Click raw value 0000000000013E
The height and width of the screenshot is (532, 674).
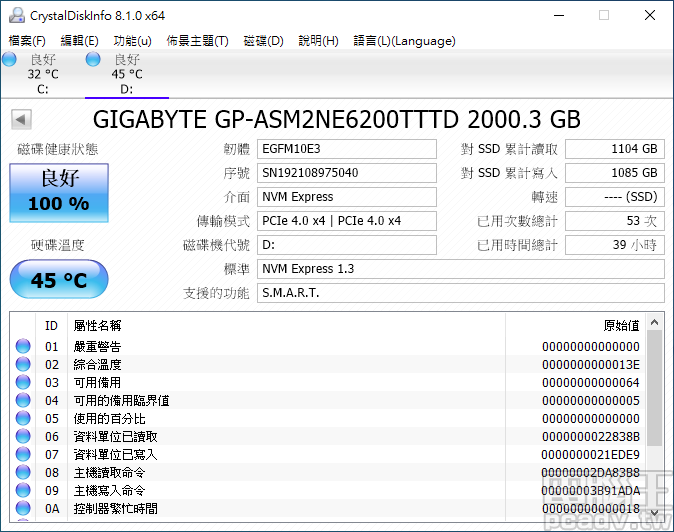coord(591,365)
